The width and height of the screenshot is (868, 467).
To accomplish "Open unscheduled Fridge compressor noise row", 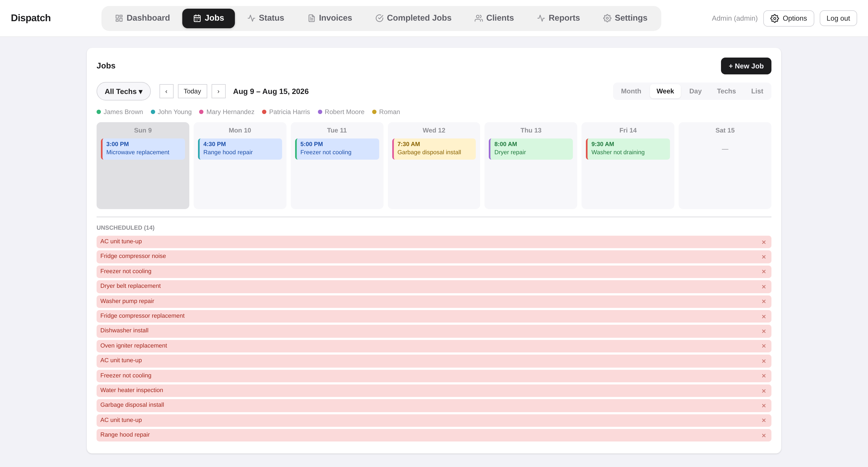I will click(x=434, y=257).
